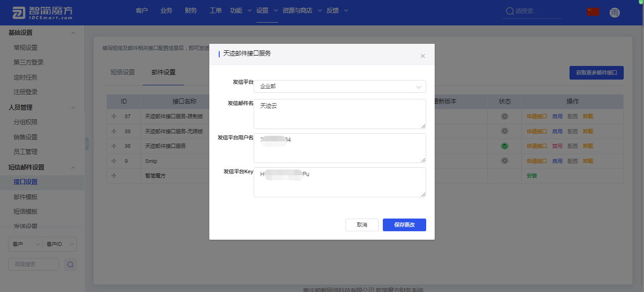
Task: Enable interface 87 via 启用 link
Action: click(557, 116)
